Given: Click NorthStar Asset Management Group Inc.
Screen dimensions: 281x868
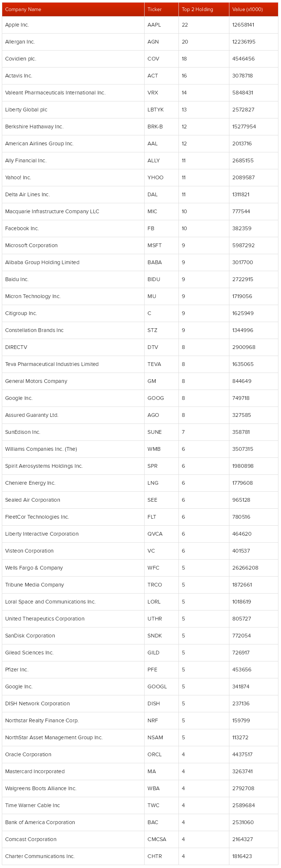Looking at the screenshot, I should pyautogui.click(x=54, y=737).
